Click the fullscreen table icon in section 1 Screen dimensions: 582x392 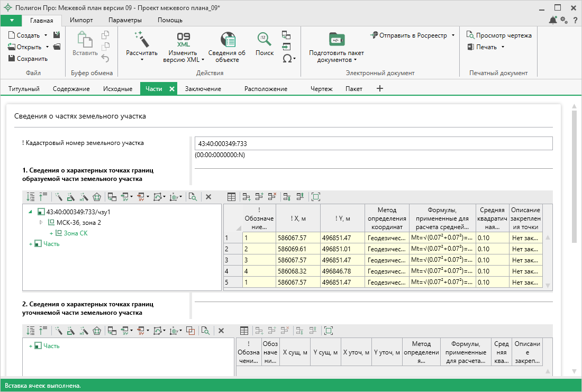coord(316,197)
